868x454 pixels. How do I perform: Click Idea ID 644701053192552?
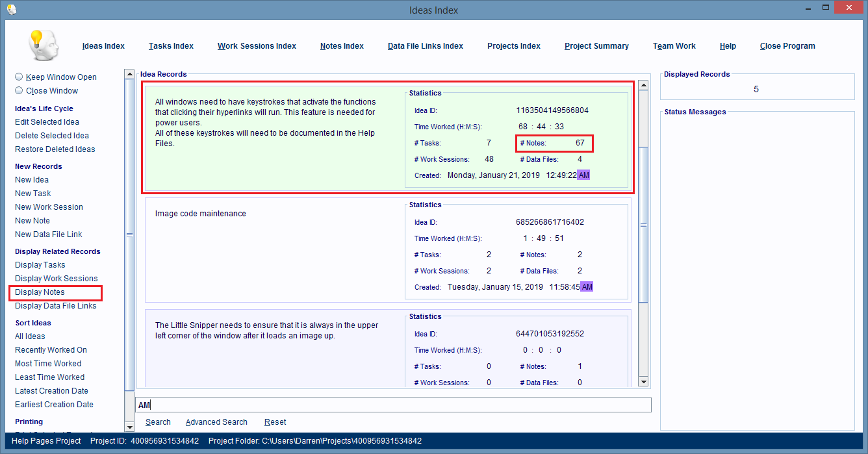[550, 334]
